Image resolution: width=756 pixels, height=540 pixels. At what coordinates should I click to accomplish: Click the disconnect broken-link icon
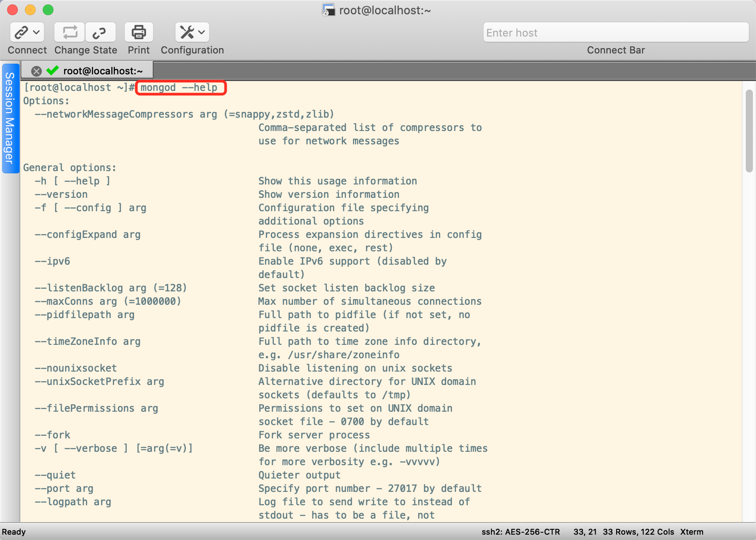click(99, 33)
